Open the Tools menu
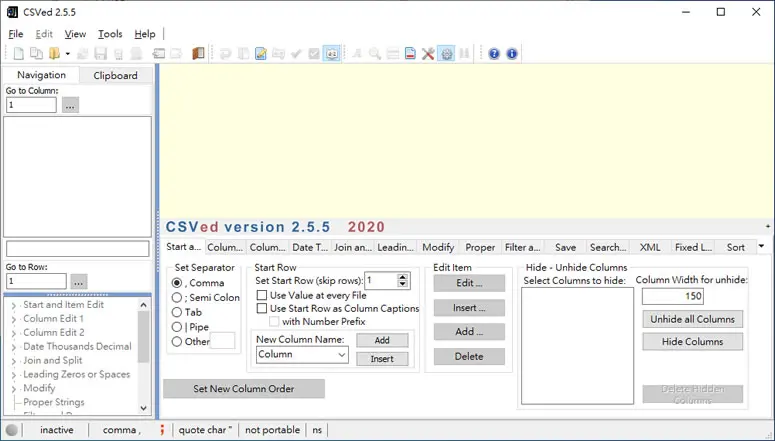Viewport: 775px width, 441px height. (x=110, y=34)
